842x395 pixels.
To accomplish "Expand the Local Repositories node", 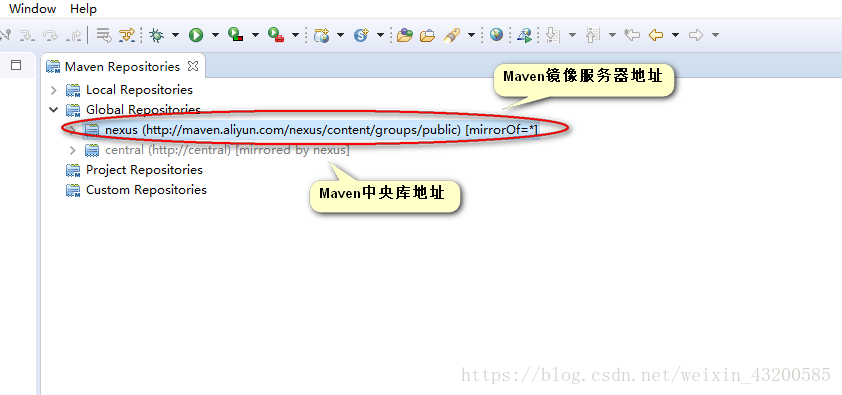I will click(54, 90).
